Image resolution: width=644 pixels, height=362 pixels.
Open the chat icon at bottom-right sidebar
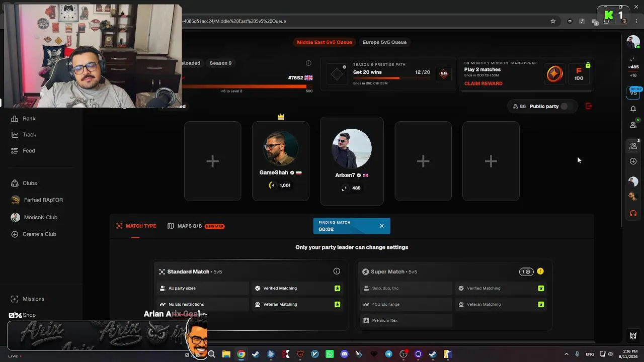[633, 336]
